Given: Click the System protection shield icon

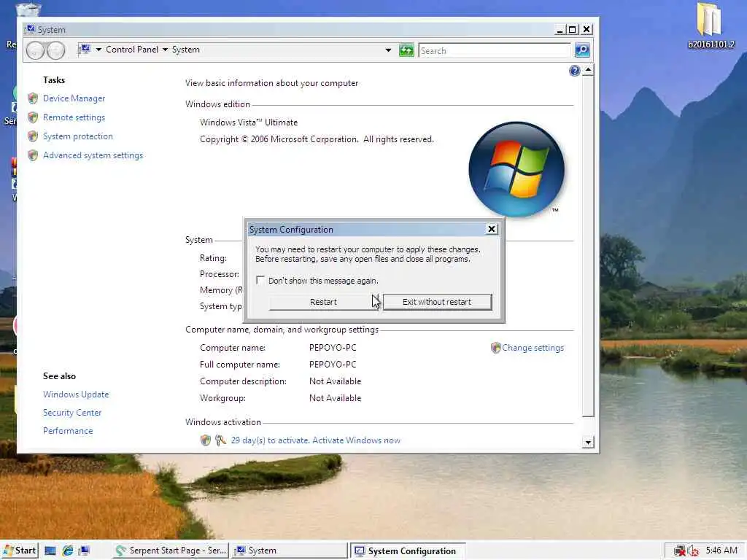Looking at the screenshot, I should point(33,136).
